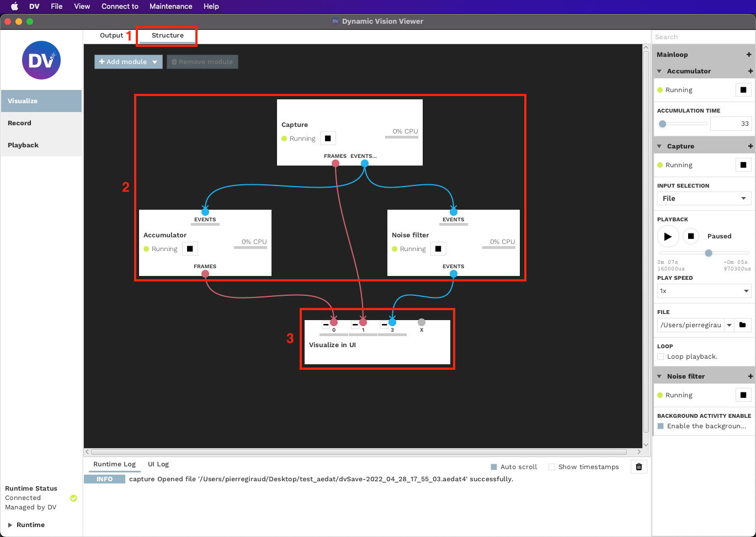Collapse Capture section in config panel

(x=659, y=146)
